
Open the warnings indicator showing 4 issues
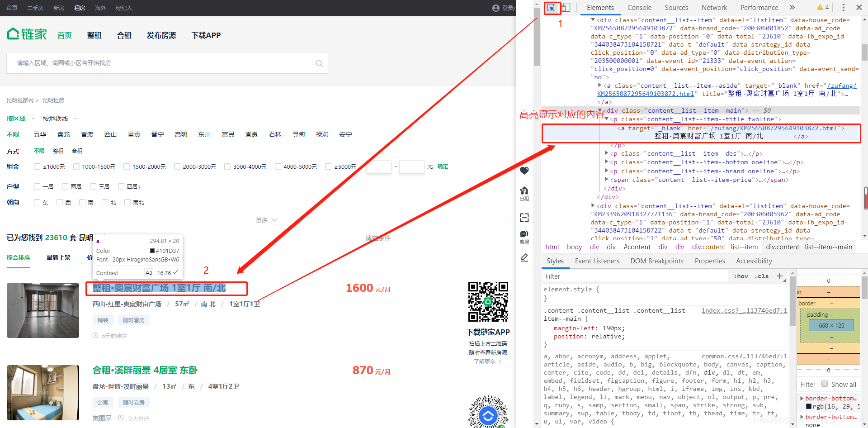823,8
